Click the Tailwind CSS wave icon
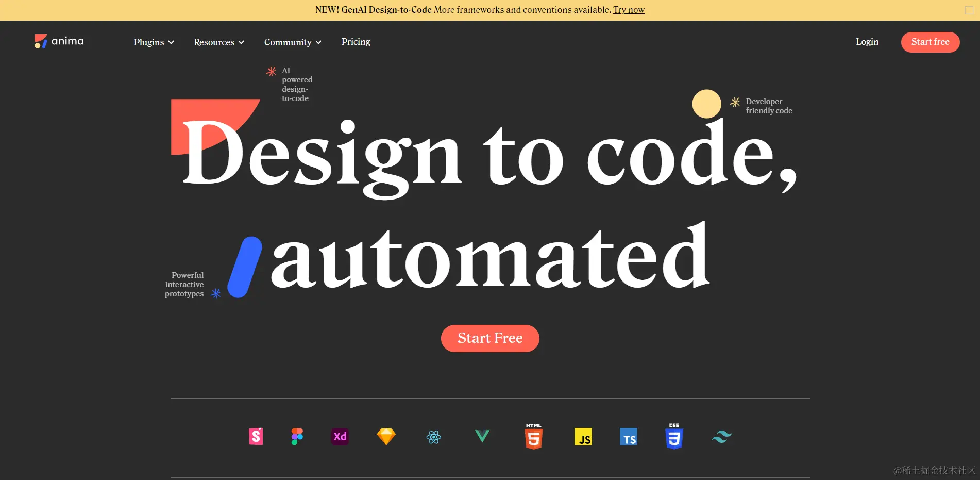Viewport: 980px width, 480px height. pos(722,437)
